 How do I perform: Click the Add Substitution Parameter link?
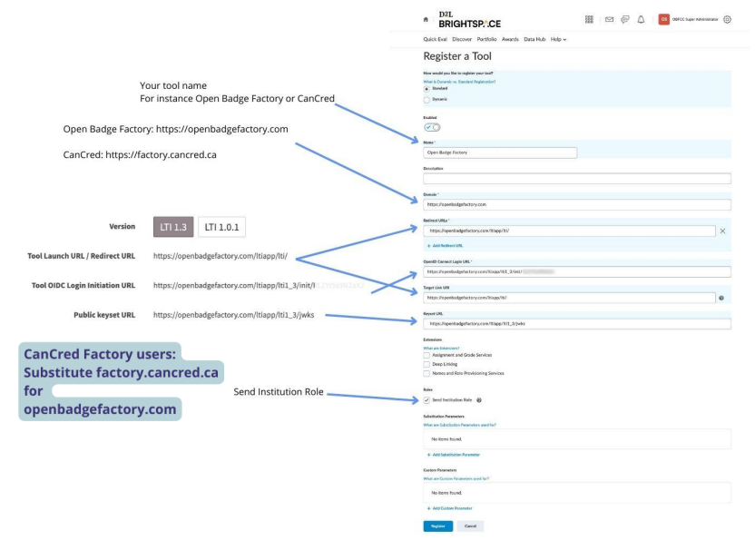point(454,455)
